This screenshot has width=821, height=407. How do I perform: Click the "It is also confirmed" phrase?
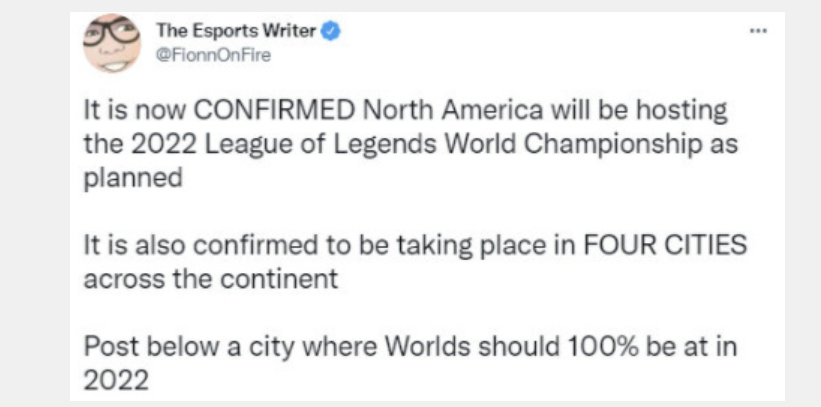[x=197, y=246]
